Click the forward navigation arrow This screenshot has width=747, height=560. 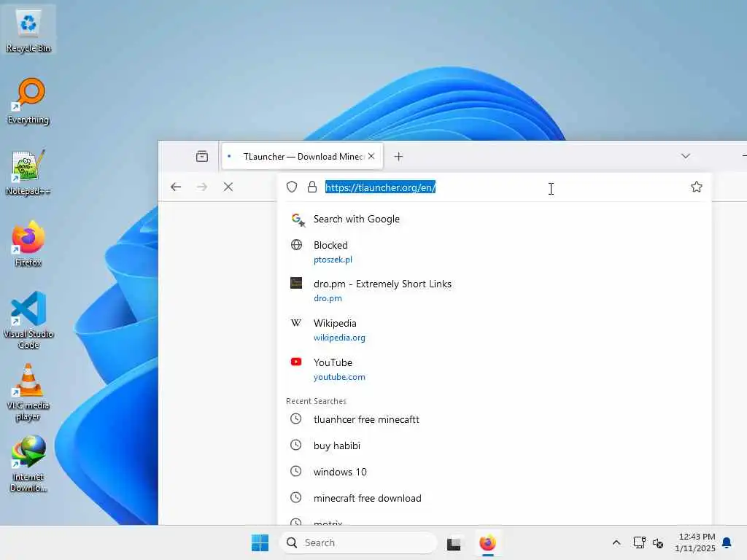click(x=202, y=187)
